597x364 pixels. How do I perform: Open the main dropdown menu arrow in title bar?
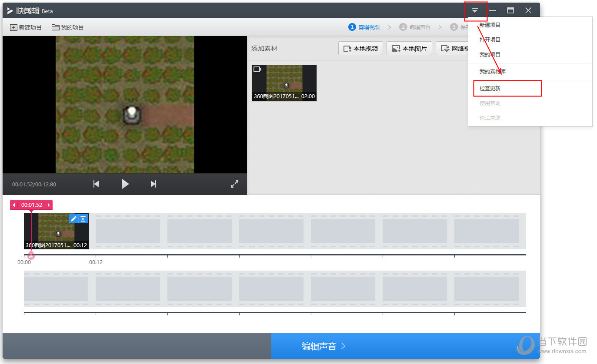click(x=475, y=10)
